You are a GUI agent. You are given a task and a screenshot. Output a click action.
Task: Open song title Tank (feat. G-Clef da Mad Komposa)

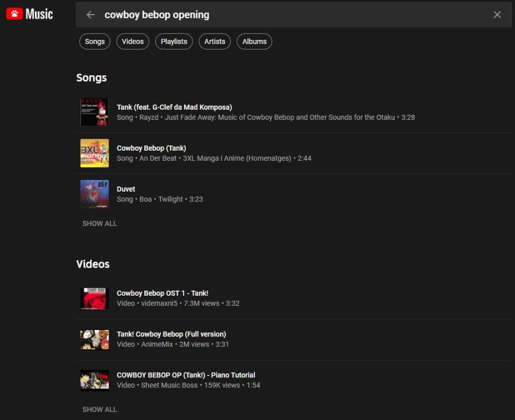(x=174, y=107)
